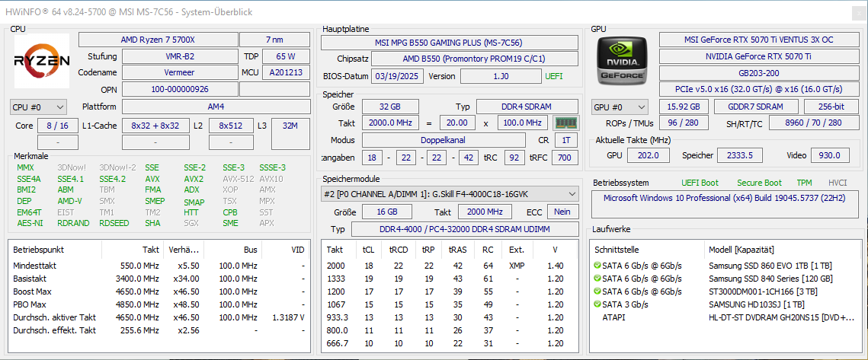This screenshot has height=360, width=868.
Task: Click the green check beside ST3000DM001-1CH166
Action: 597,292
